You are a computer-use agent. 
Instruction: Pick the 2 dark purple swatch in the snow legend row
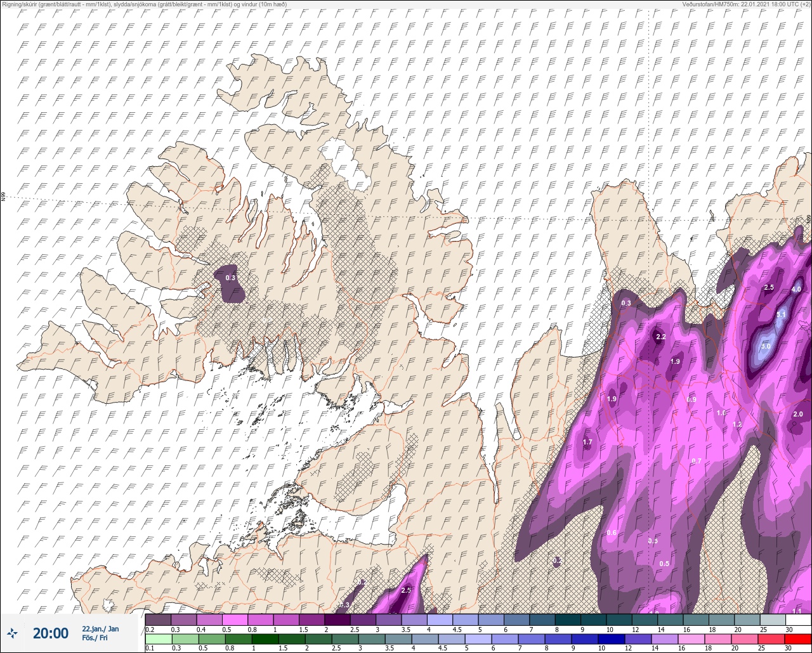pos(337,619)
